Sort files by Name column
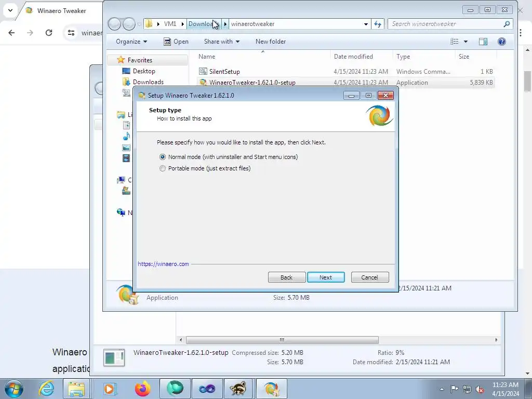Image resolution: width=532 pixels, height=399 pixels. [x=207, y=56]
